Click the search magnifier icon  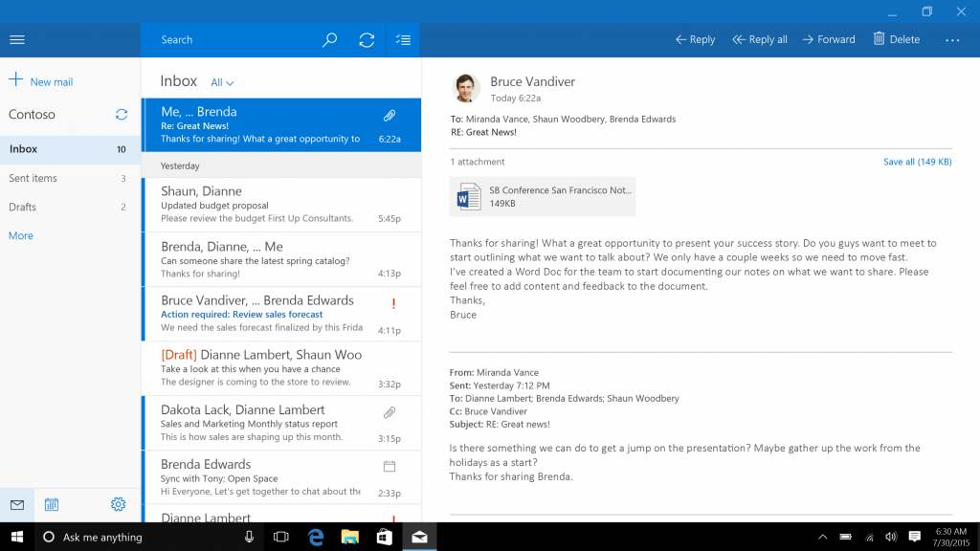pyautogui.click(x=329, y=40)
